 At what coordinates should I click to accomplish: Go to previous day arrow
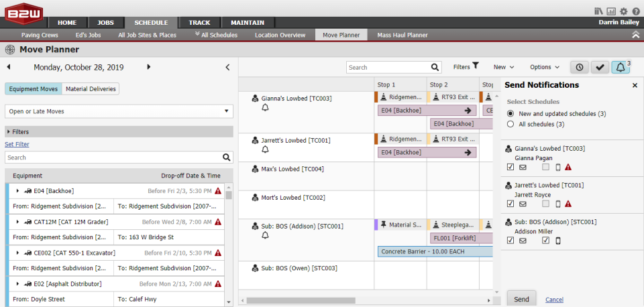(9, 67)
